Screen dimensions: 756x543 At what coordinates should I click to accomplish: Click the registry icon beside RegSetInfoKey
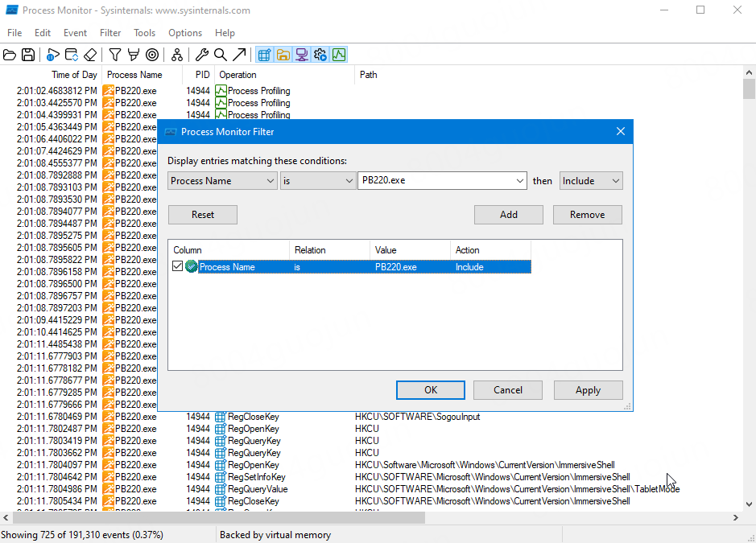pos(221,477)
